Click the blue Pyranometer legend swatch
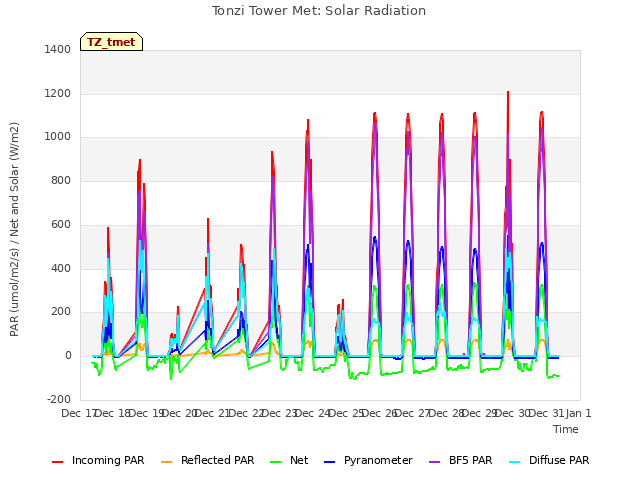640x480 pixels. point(329,462)
